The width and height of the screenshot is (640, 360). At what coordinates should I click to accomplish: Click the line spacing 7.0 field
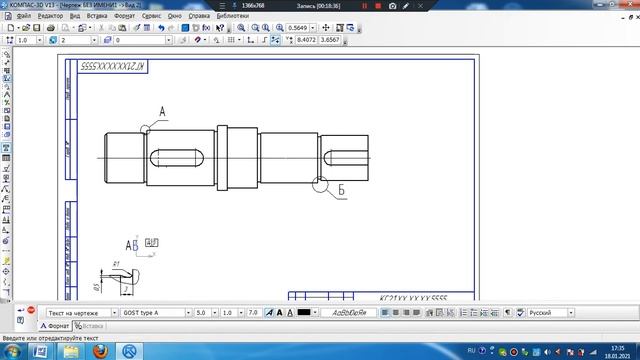(253, 313)
